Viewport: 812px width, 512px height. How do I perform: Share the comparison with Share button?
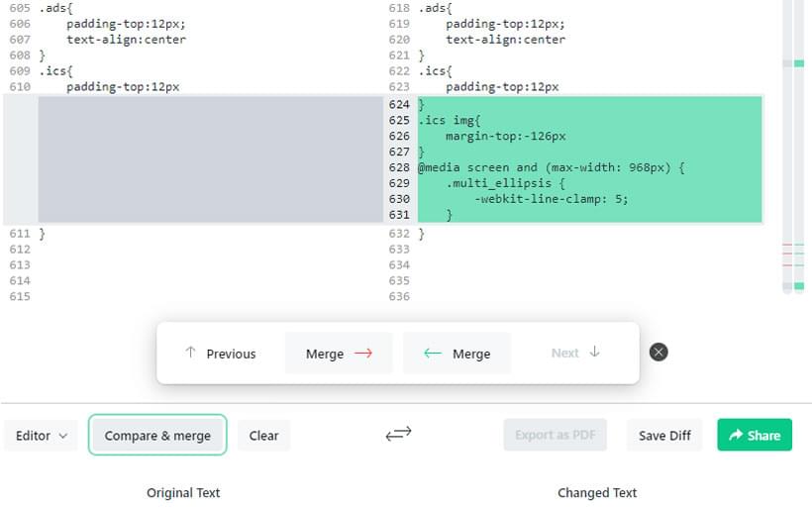pos(755,435)
